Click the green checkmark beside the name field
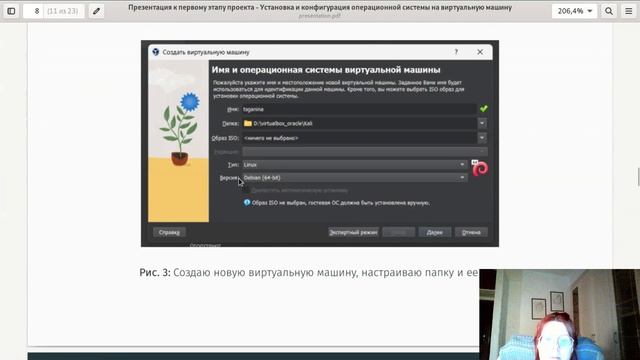640x360 pixels. pyautogui.click(x=484, y=109)
